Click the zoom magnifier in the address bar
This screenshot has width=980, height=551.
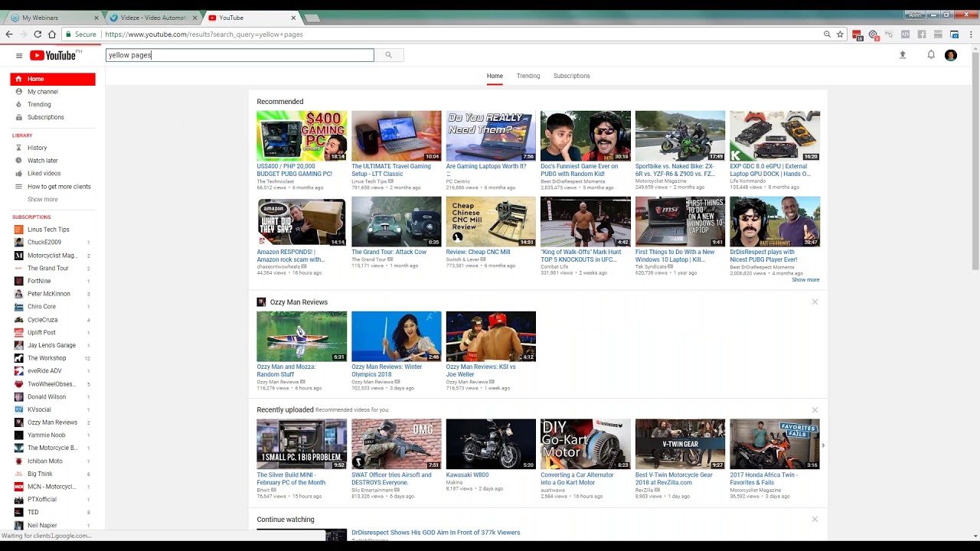pos(827,34)
